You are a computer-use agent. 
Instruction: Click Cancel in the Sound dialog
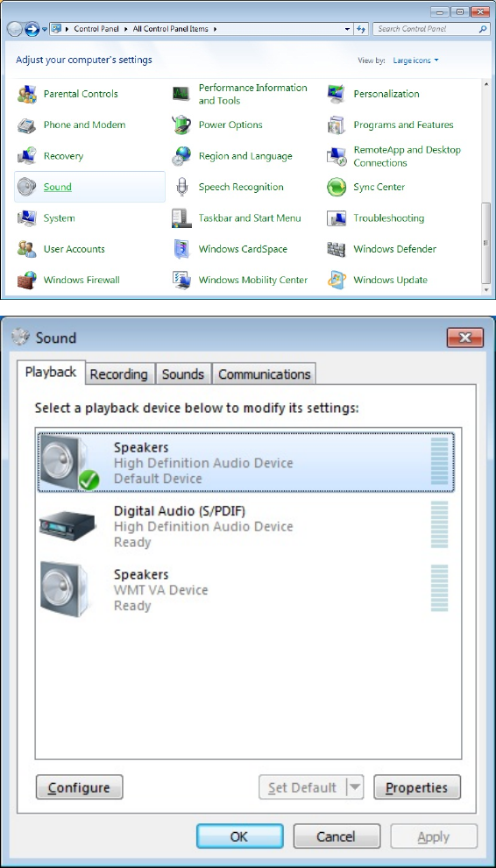click(337, 836)
